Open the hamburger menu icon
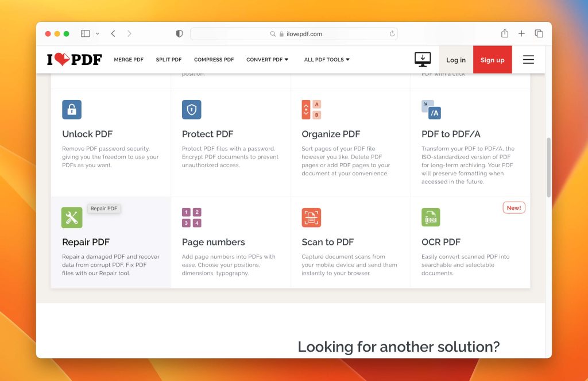 (x=528, y=60)
